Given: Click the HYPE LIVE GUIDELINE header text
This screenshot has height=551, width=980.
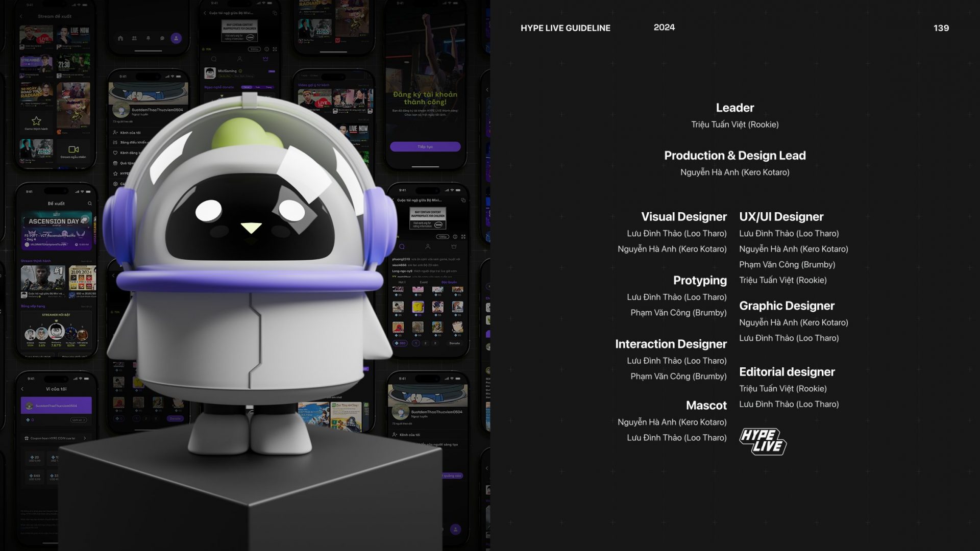Looking at the screenshot, I should click(x=566, y=28).
